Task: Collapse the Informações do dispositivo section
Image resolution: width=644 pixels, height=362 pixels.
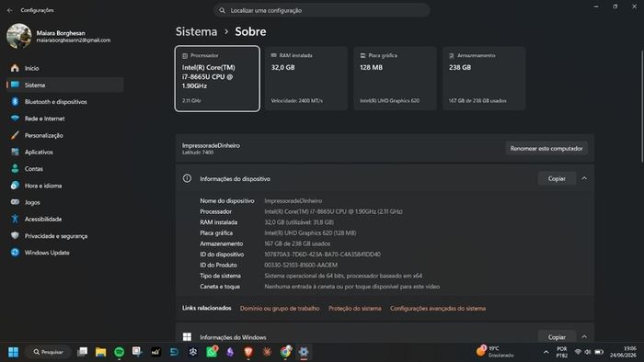Action: [584, 179]
